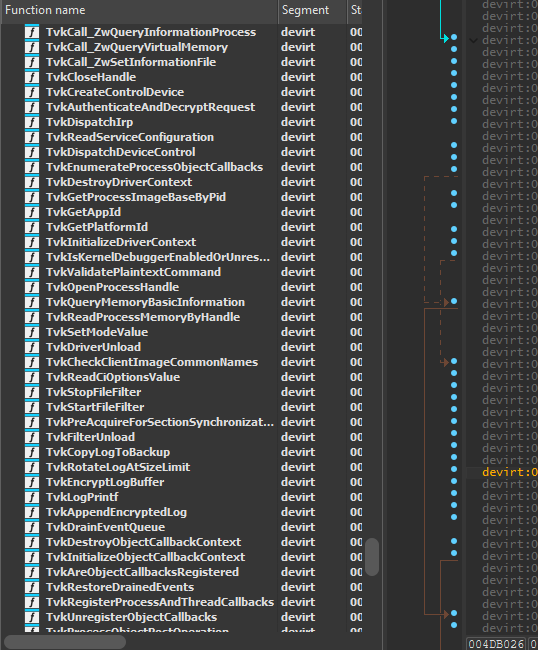Select TvkPreAcquireForSectionSynchronizat... function
538x650 pixels.
point(160,422)
